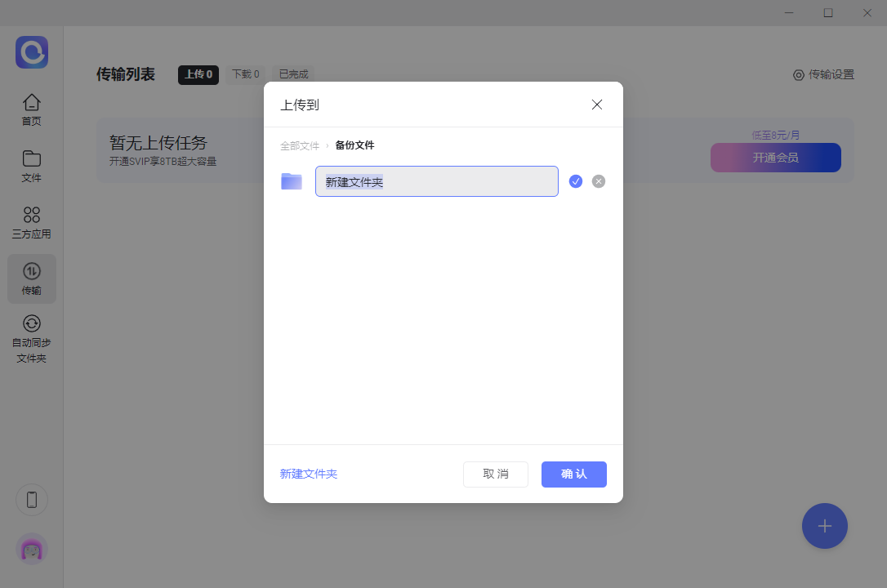Open the 文件 section from sidebar
Screen dimensions: 887x588
coord(31,165)
